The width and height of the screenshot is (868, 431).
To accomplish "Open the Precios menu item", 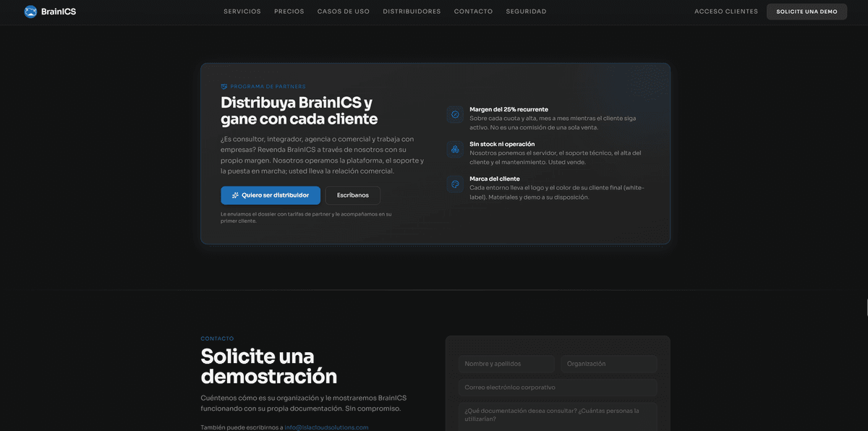I will point(289,12).
